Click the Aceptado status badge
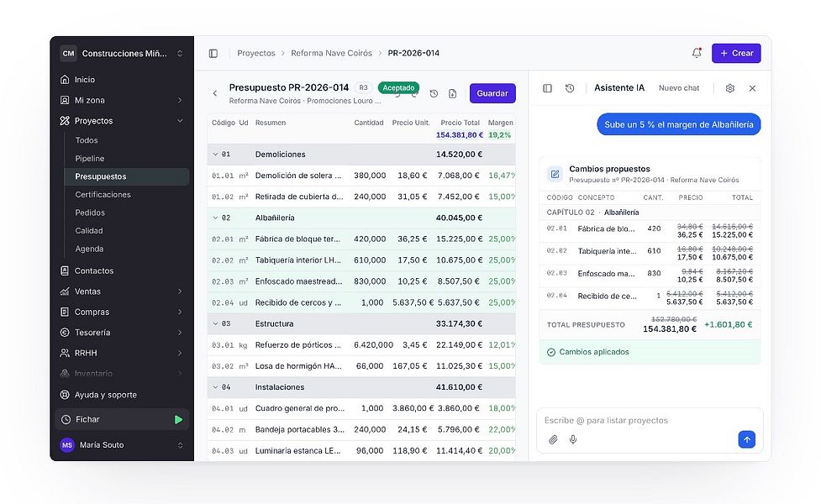 [398, 87]
